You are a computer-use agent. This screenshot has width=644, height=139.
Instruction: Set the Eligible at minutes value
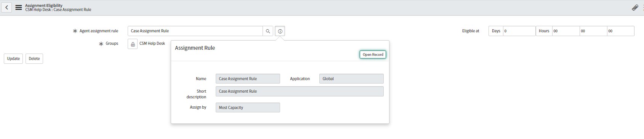593,31
